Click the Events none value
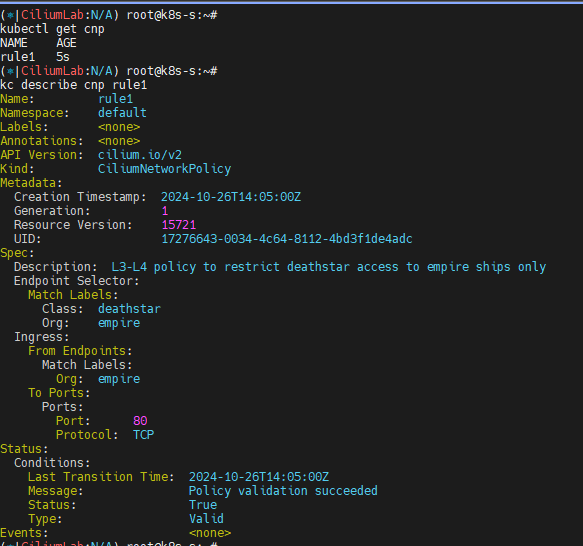Screen dimensions: 583x546 click(x=210, y=533)
